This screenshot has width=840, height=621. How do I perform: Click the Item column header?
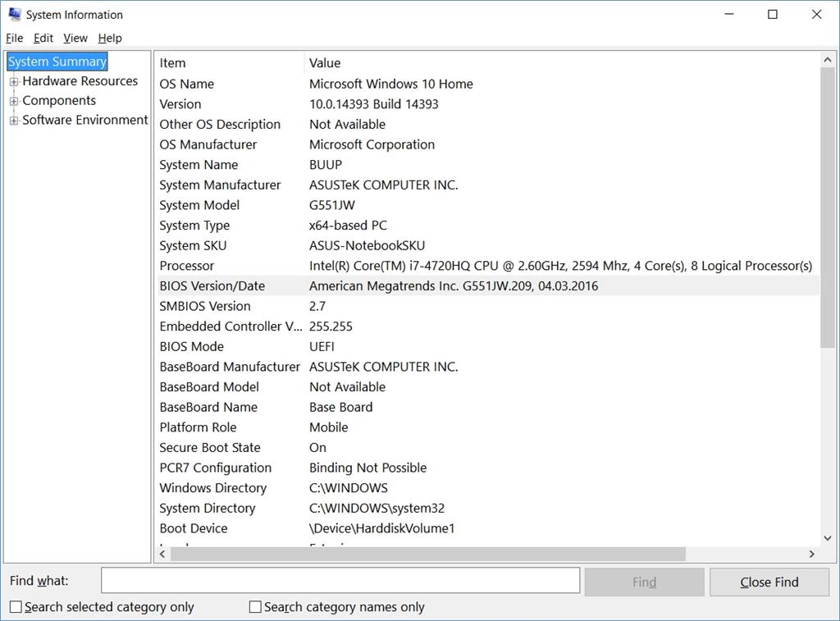[230, 62]
